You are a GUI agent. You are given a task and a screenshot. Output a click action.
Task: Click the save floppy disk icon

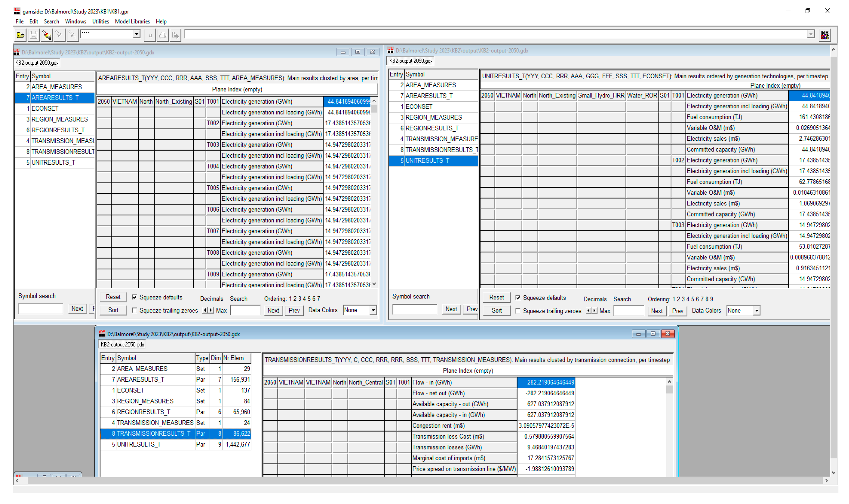pos(33,35)
